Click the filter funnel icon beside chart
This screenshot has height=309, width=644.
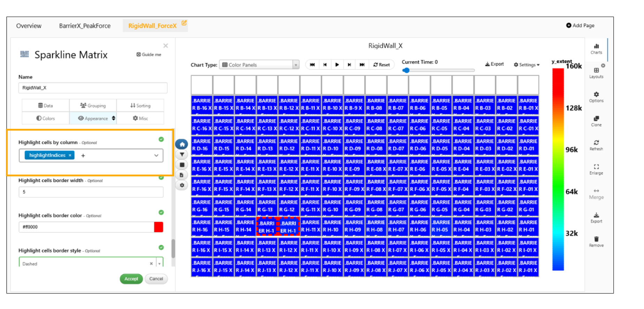182,154
